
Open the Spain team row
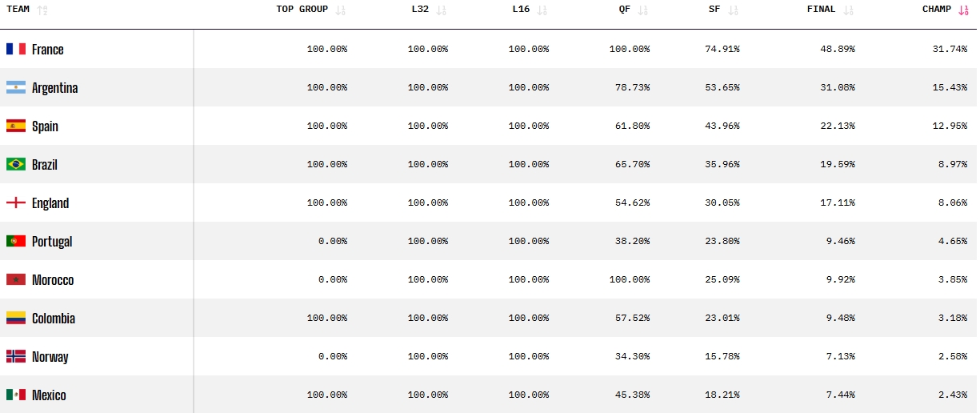[490, 126]
